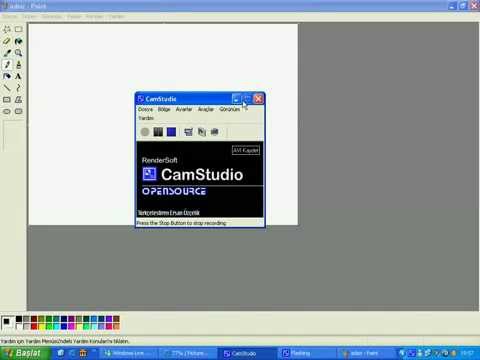
Task: Activate the Pick Color eyedropper tool
Action: (7, 53)
